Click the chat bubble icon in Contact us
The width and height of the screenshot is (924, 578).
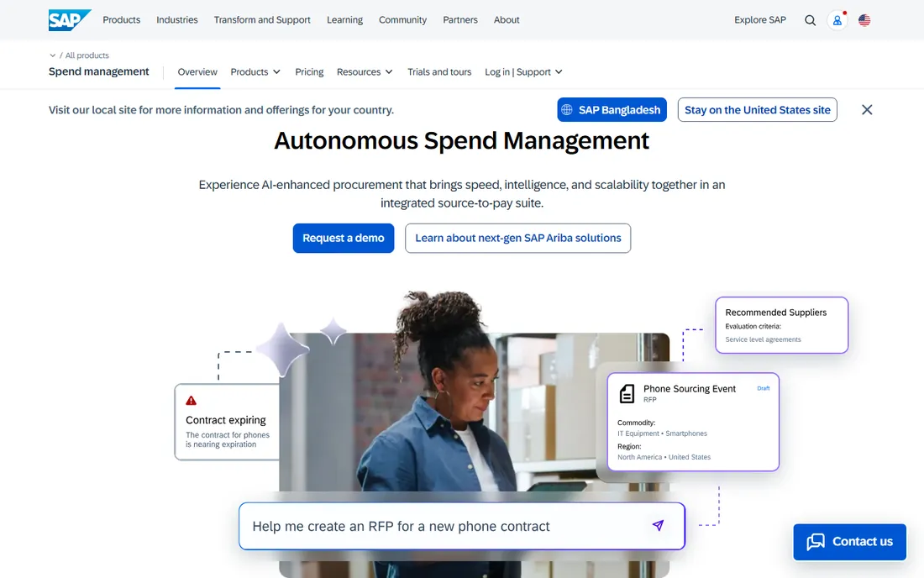(816, 542)
